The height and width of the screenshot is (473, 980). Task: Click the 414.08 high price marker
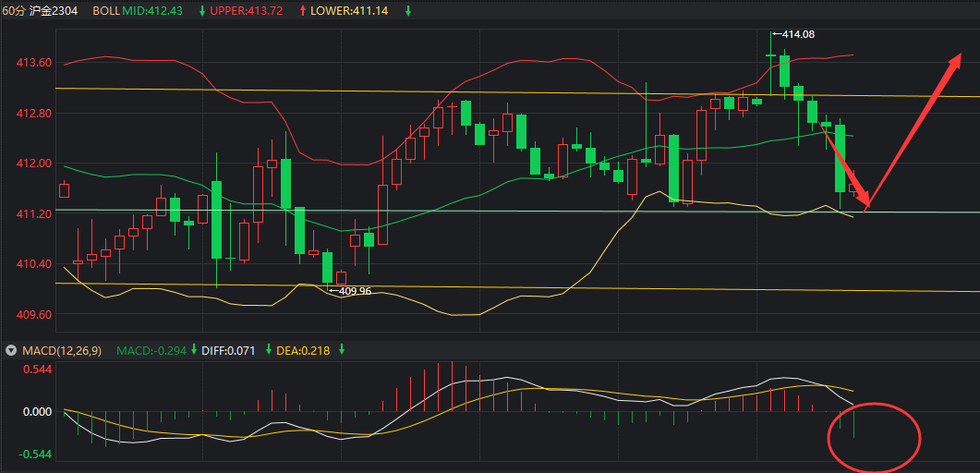pyautogui.click(x=799, y=34)
